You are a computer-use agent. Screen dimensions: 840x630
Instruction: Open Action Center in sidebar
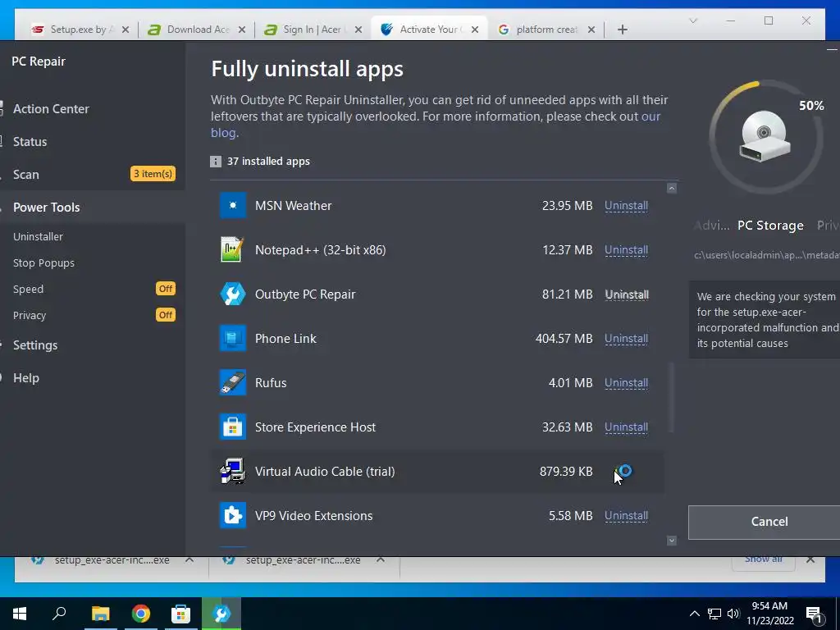[51, 109]
